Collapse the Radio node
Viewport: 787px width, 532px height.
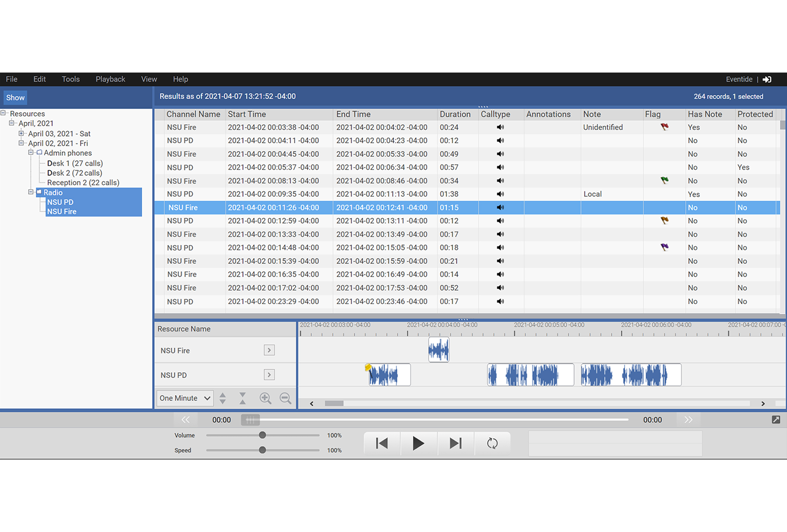[30, 192]
